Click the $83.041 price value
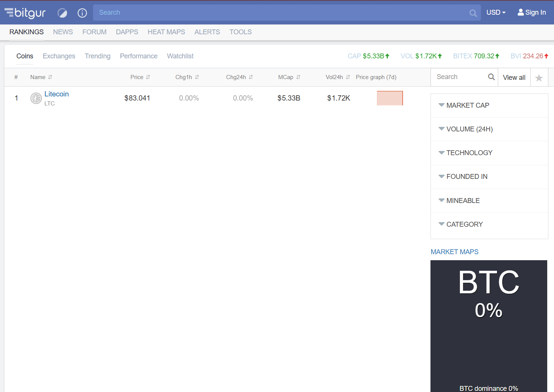 point(137,98)
